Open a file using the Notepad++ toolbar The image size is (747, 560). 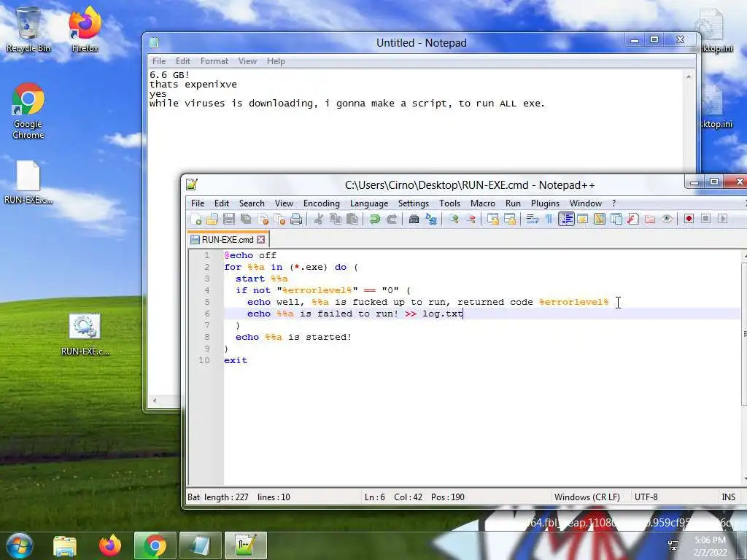pos(212,219)
